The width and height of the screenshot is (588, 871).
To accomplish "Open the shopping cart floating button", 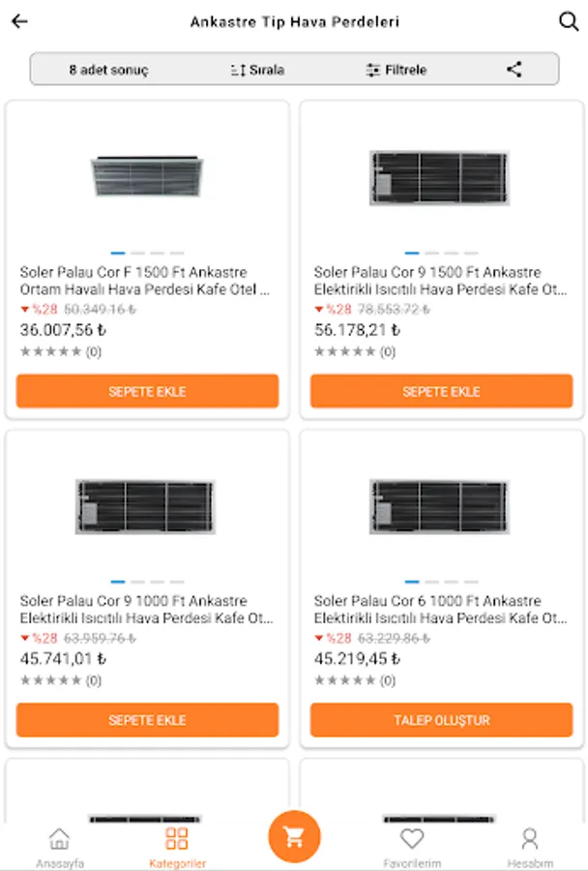I will [294, 836].
